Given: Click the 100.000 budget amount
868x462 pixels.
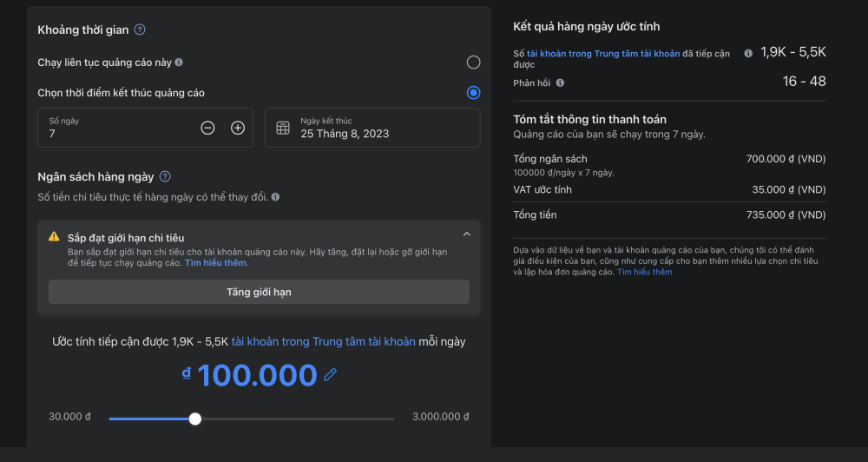Looking at the screenshot, I should 257,375.
